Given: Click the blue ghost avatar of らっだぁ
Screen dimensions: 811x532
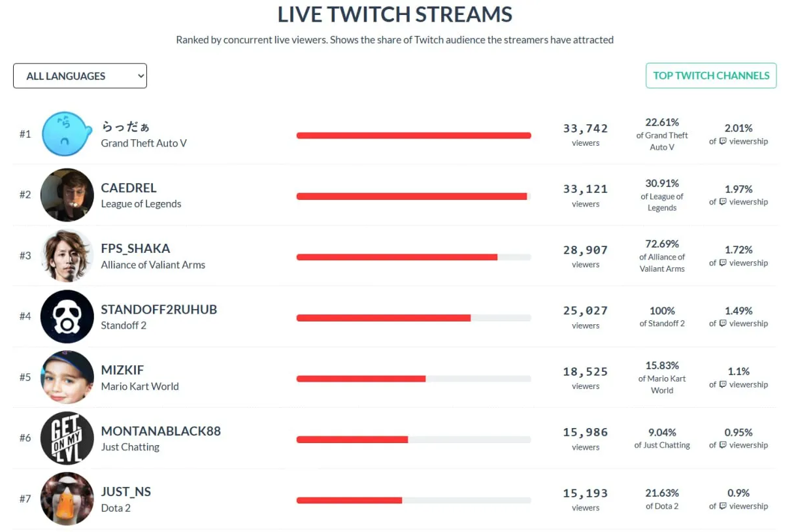Looking at the screenshot, I should click(67, 134).
